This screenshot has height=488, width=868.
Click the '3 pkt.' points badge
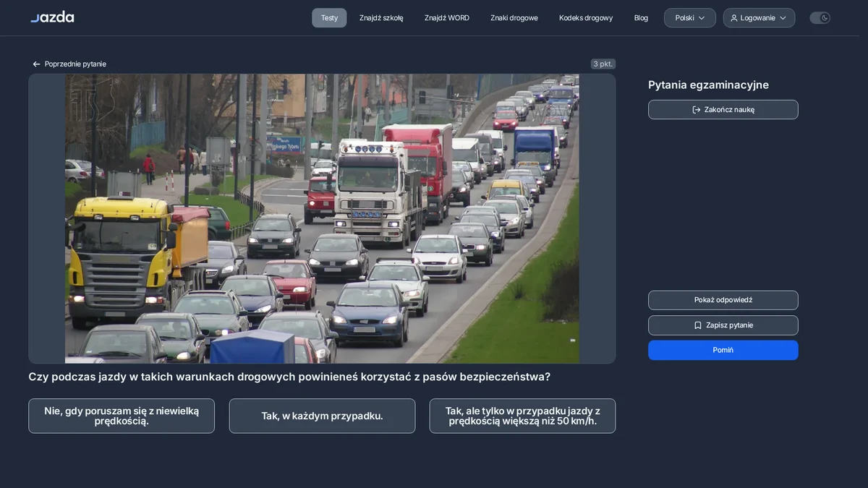(603, 64)
